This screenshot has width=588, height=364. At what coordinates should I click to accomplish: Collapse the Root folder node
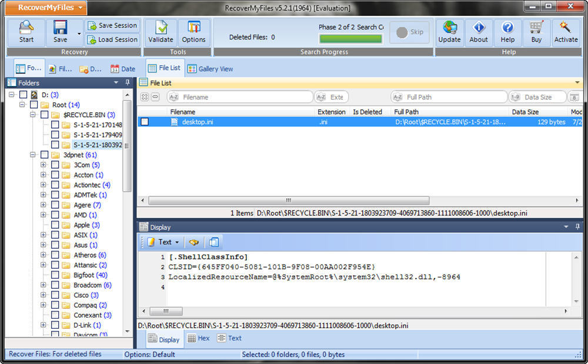[x=22, y=105]
